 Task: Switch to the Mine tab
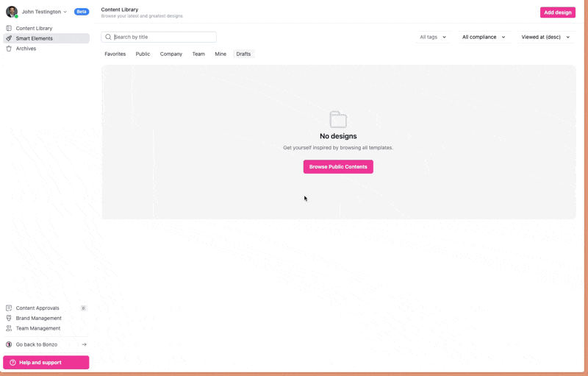pyautogui.click(x=220, y=54)
